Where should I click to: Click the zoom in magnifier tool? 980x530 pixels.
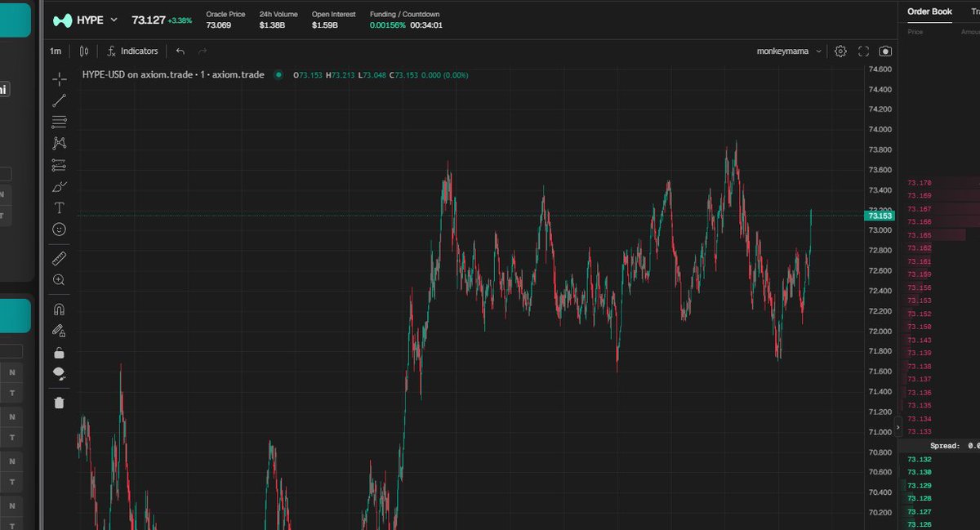[59, 279]
